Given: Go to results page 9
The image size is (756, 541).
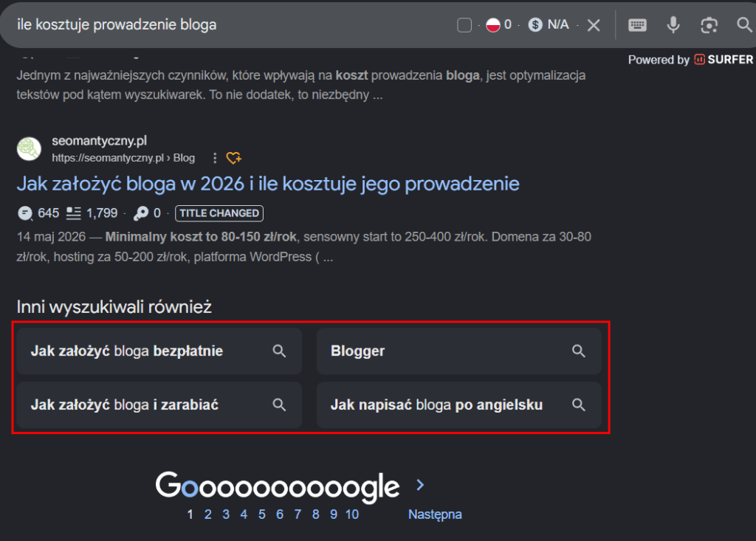Looking at the screenshot, I should [334, 514].
